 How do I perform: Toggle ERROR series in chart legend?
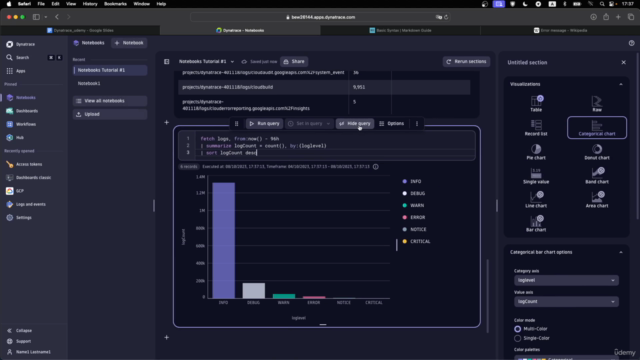[x=413, y=218]
